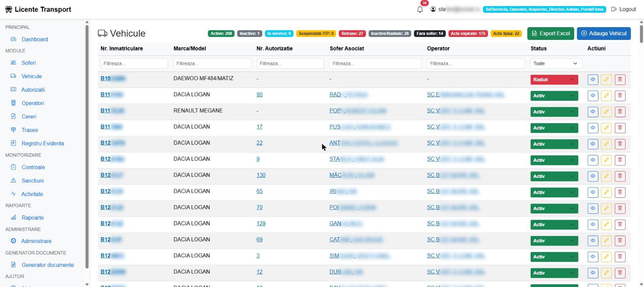Click the Acte expirate: 175 badge

point(468,34)
